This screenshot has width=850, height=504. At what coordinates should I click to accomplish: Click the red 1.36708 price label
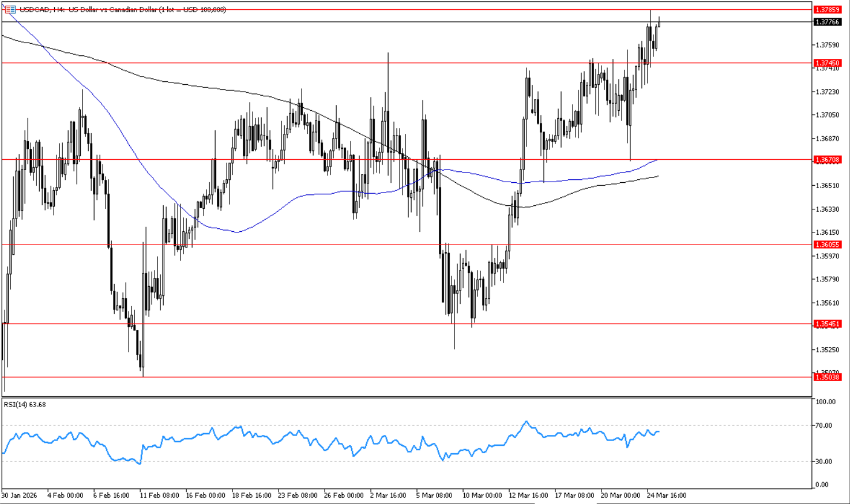click(827, 160)
